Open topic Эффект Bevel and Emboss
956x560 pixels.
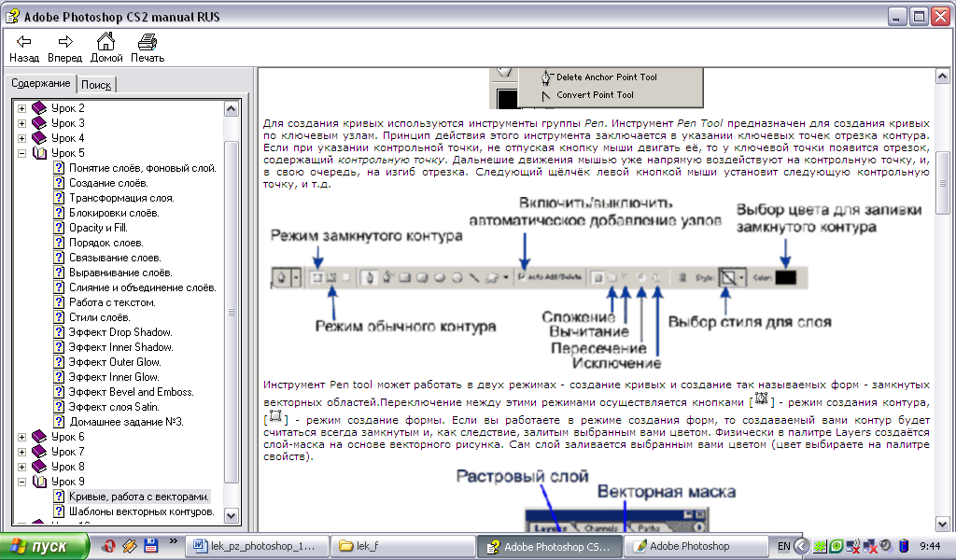(x=131, y=392)
